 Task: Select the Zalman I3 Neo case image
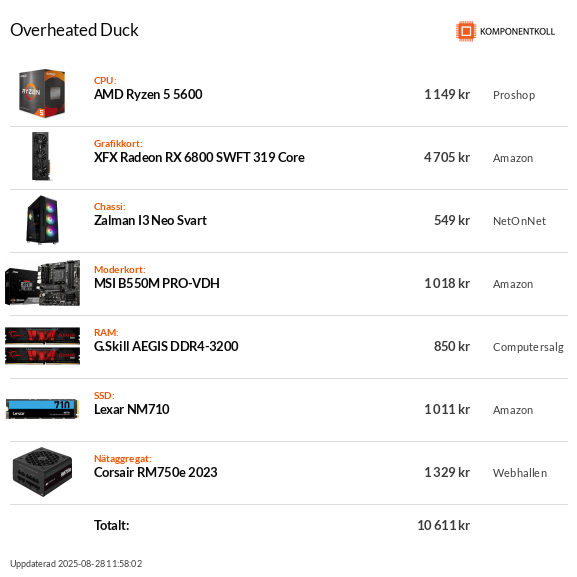pyautogui.click(x=42, y=219)
